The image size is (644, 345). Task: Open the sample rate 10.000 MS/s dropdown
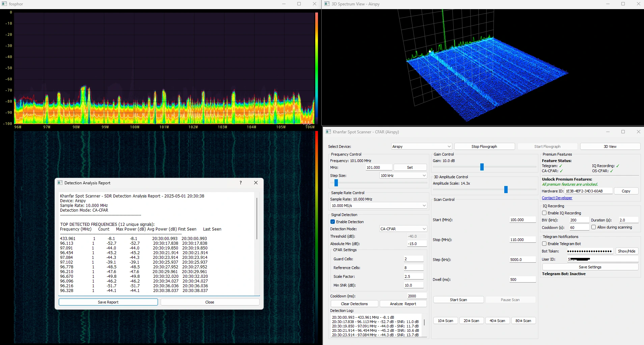[x=379, y=206]
